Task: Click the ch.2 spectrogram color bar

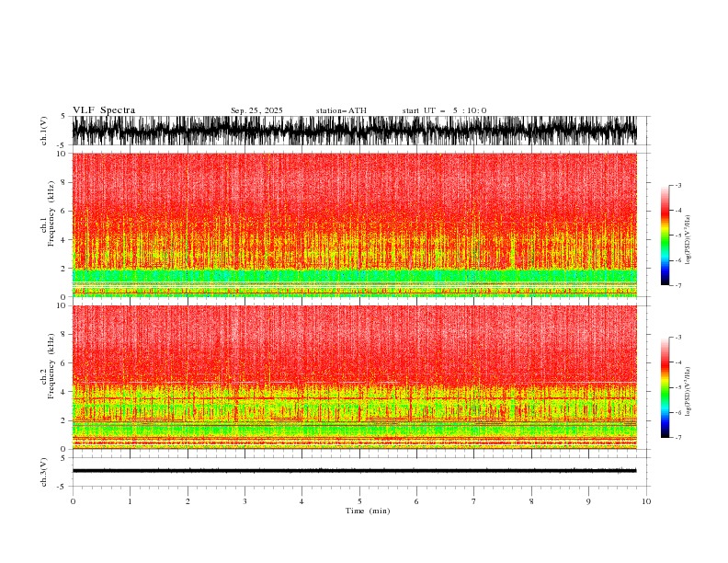Action: coord(665,387)
